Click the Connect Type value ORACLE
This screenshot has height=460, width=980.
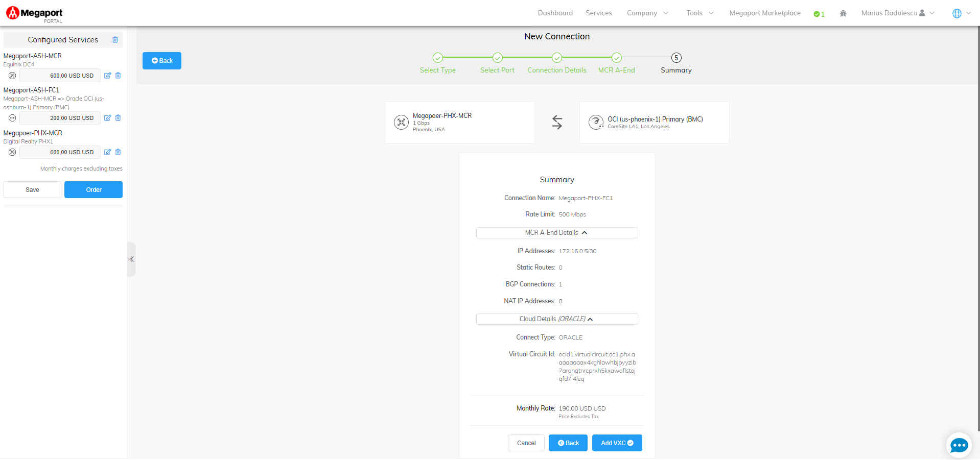[570, 337]
